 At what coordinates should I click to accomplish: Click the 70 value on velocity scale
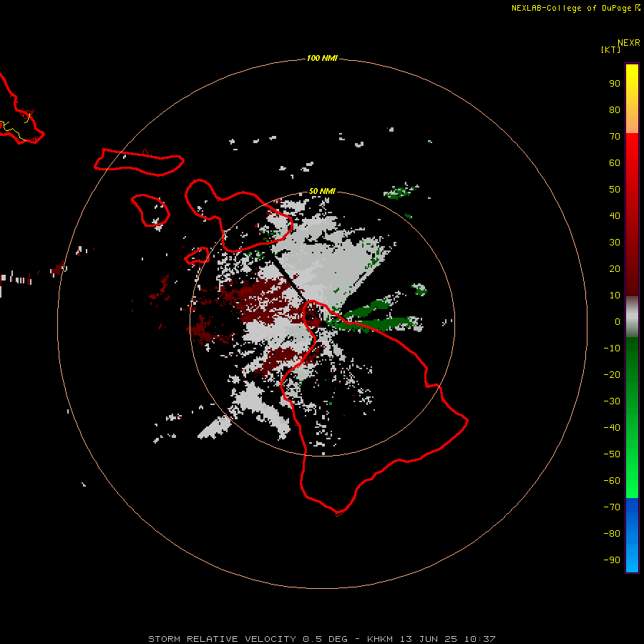[x=615, y=137]
